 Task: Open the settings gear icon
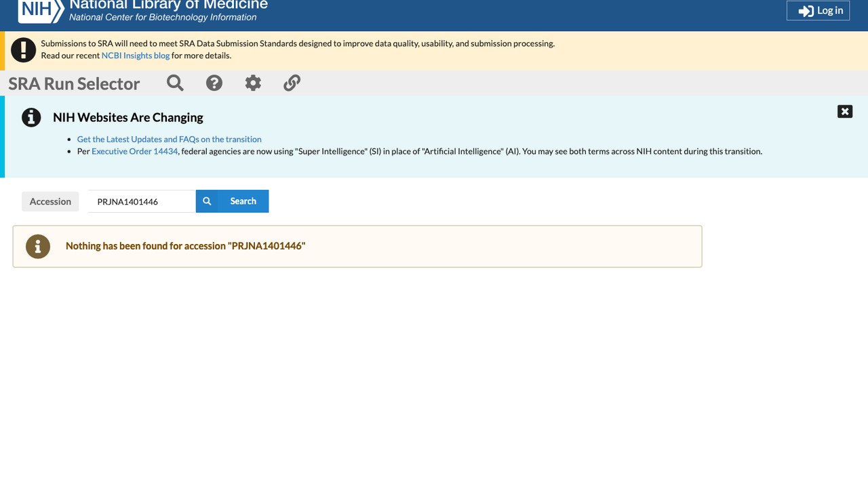tap(253, 83)
